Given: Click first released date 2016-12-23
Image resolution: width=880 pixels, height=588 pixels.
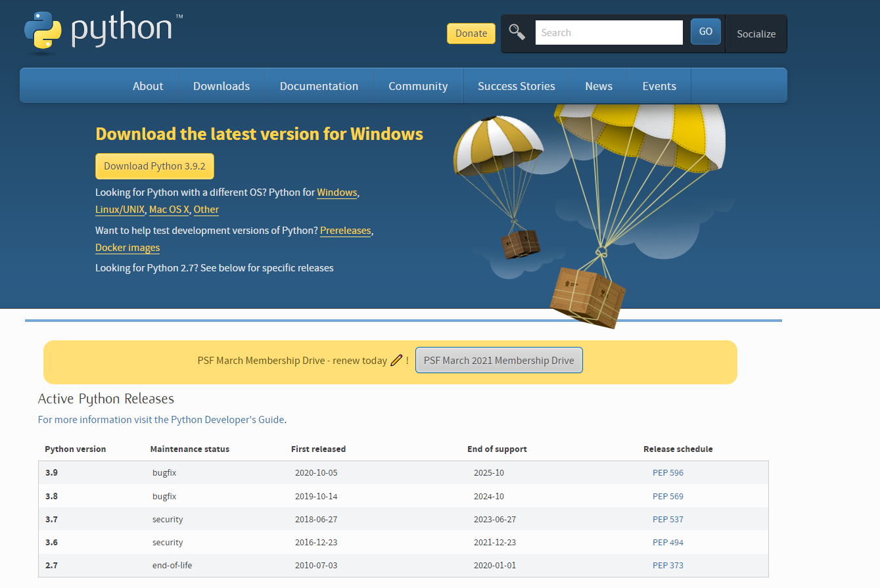Looking at the screenshot, I should [x=316, y=543].
